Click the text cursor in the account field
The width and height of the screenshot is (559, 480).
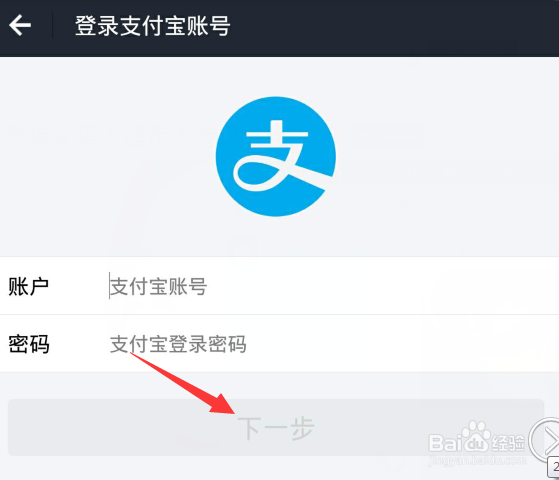(109, 285)
